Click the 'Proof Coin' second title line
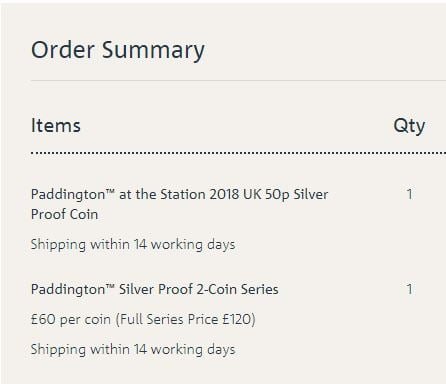Image resolution: width=446 pixels, height=384 pixels. tap(64, 214)
